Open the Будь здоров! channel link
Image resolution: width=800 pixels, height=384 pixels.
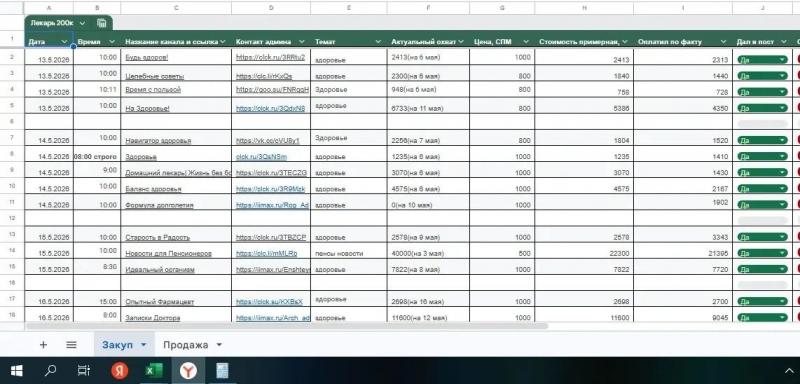147,58
